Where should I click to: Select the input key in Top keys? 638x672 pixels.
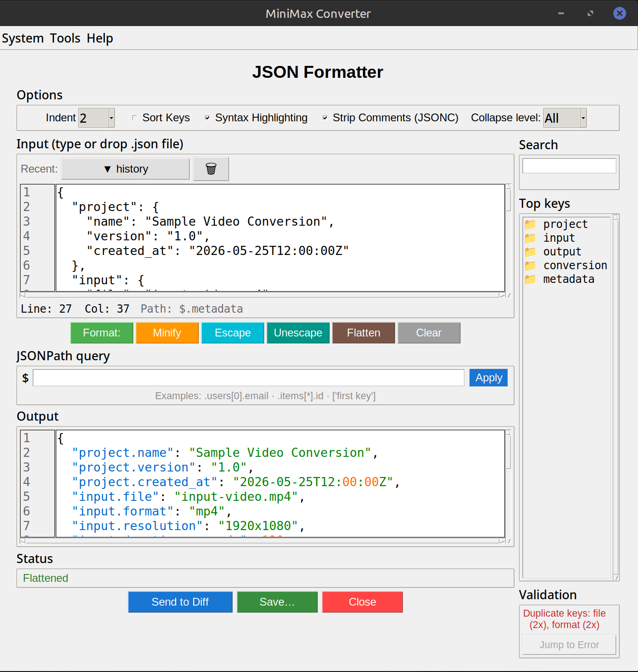pos(559,238)
